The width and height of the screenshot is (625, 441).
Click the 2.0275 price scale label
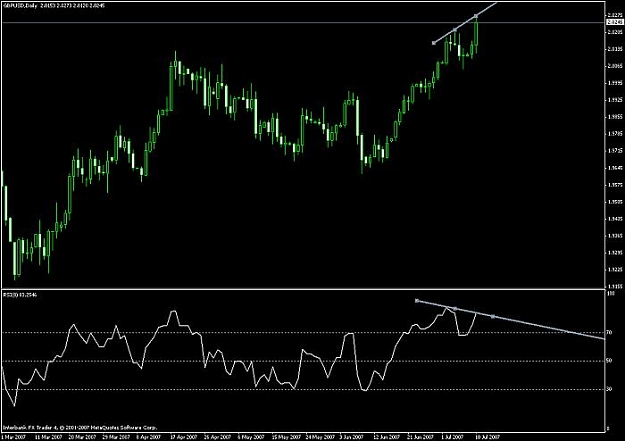614,15
